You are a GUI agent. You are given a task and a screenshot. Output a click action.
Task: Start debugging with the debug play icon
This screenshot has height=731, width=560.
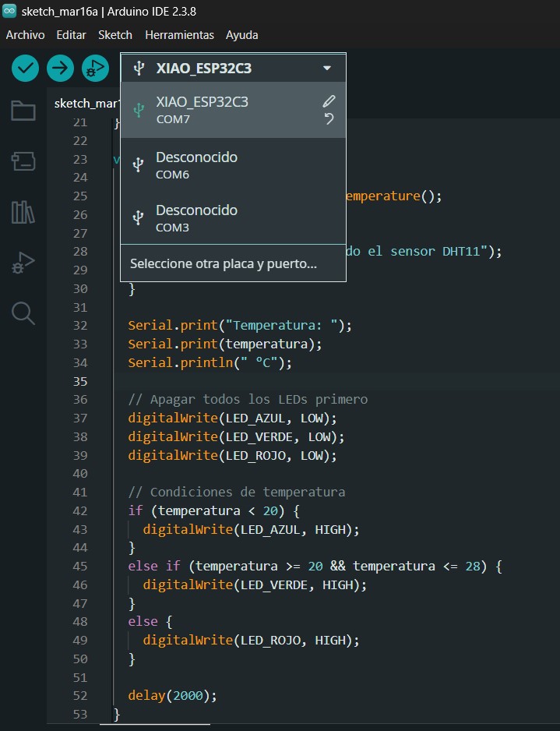click(95, 68)
